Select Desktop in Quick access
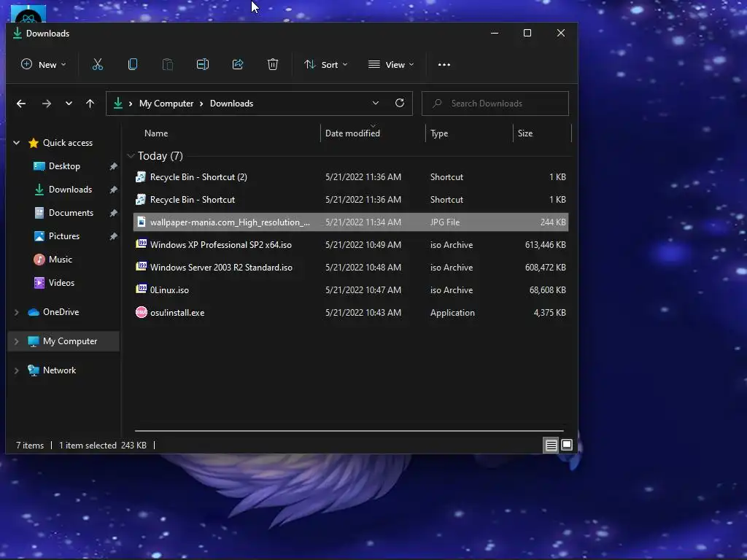The width and height of the screenshot is (747, 560). pyautogui.click(x=64, y=166)
